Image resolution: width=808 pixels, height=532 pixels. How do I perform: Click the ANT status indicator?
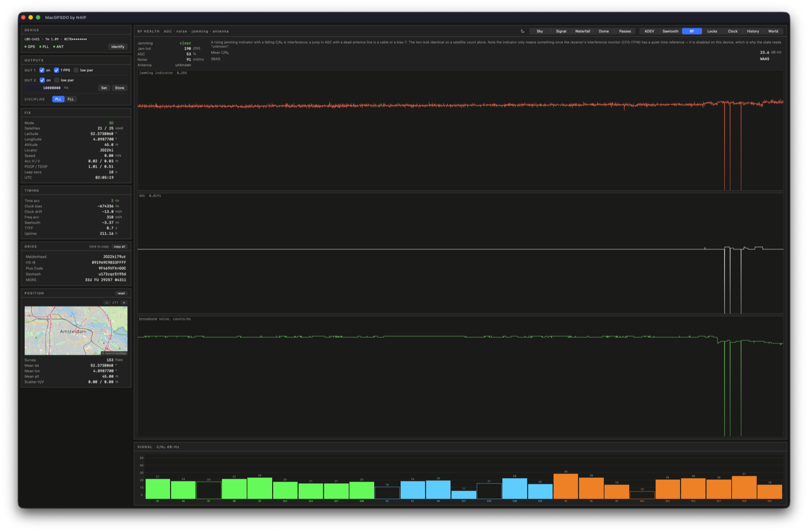59,47
